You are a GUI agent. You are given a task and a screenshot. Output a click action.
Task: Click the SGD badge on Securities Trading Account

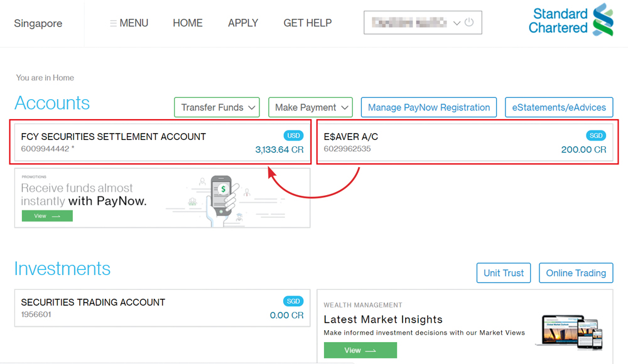coord(293,301)
